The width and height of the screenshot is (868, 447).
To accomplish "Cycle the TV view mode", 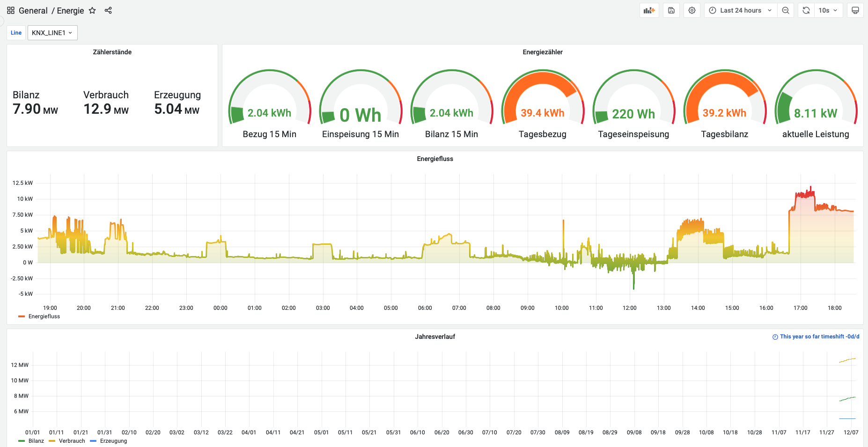I will [855, 10].
